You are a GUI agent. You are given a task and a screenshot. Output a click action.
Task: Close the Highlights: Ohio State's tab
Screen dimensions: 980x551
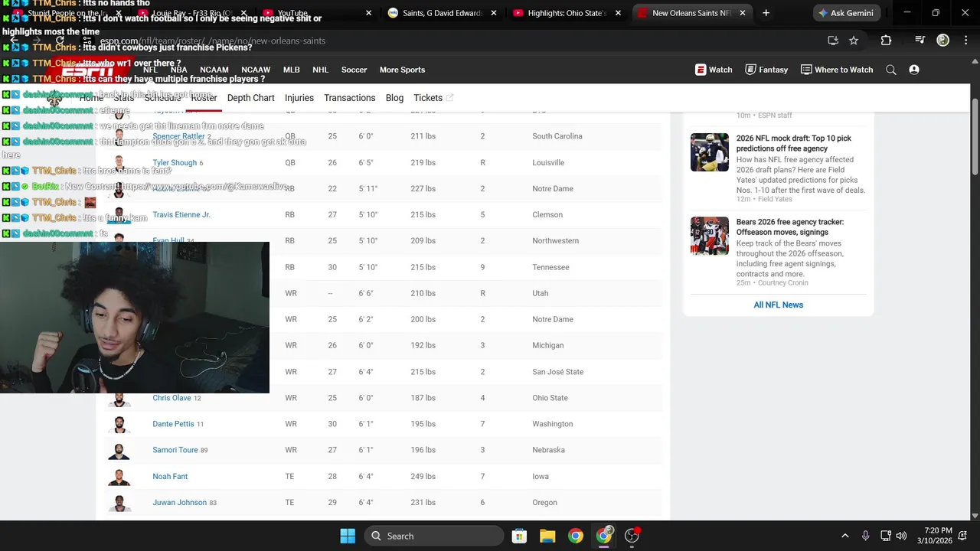pyautogui.click(x=619, y=13)
